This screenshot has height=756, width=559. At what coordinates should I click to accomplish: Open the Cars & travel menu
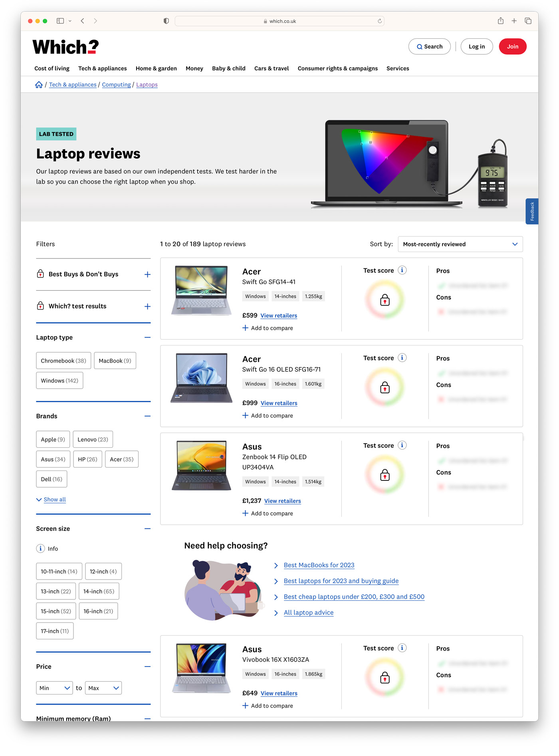[272, 68]
